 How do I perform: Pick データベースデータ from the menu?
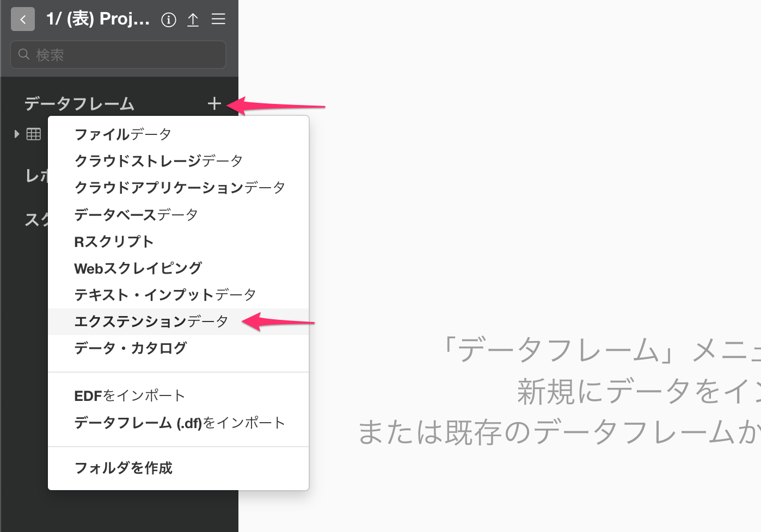coord(178,214)
